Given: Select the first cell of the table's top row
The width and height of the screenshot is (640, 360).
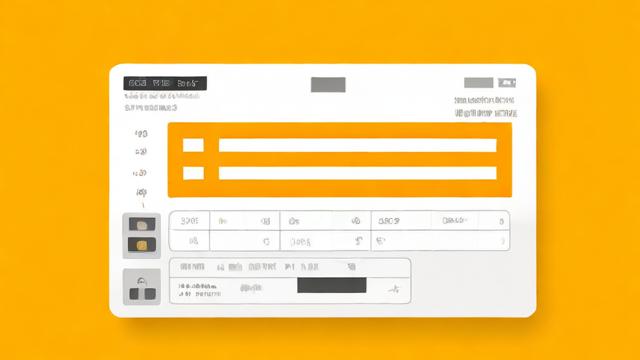Looking at the screenshot, I should [x=189, y=221].
